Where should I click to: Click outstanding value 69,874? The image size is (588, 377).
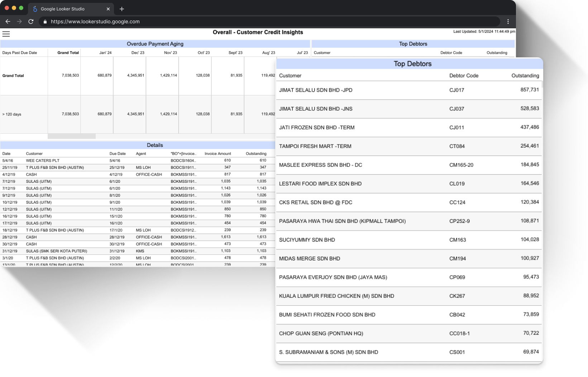(531, 352)
